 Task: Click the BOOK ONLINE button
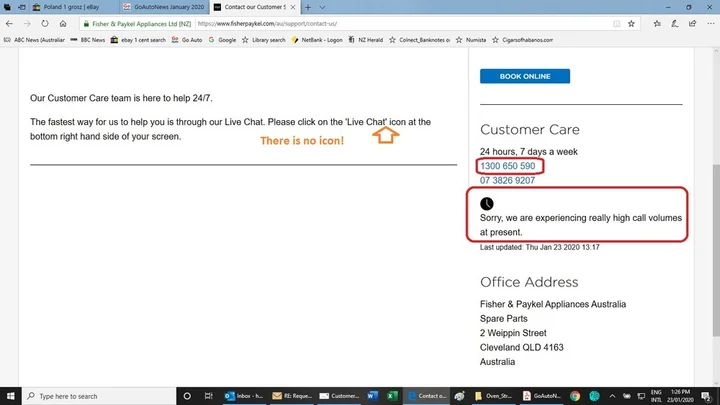click(x=524, y=76)
